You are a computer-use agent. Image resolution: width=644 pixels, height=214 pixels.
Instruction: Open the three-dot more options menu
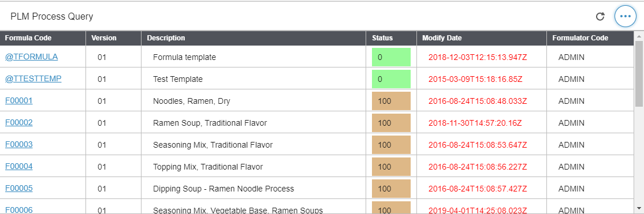click(625, 16)
